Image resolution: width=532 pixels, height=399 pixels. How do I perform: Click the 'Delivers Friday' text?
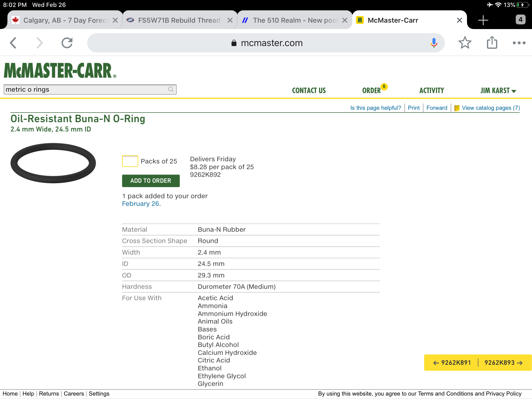click(213, 159)
